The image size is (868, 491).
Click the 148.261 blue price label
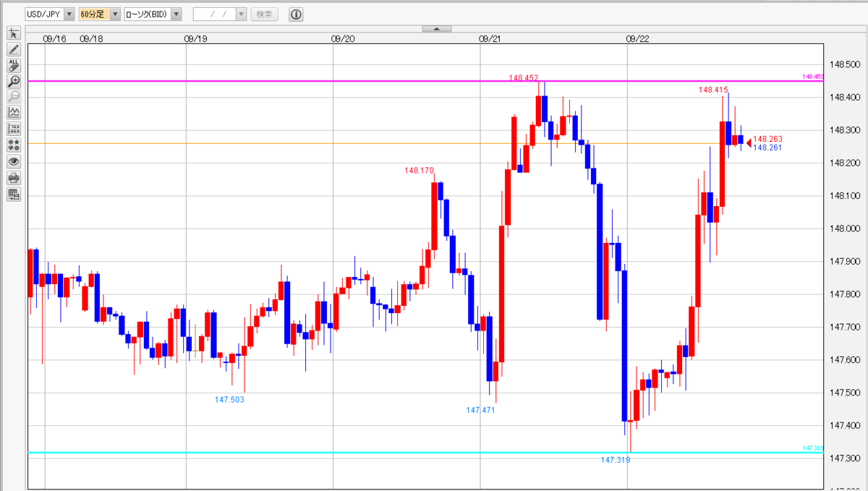[x=768, y=148]
